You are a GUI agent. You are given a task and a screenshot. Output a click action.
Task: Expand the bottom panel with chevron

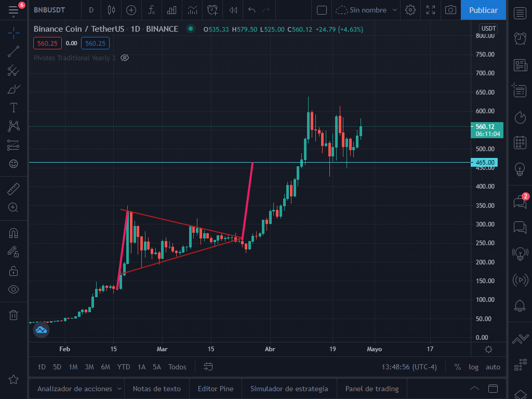474,389
